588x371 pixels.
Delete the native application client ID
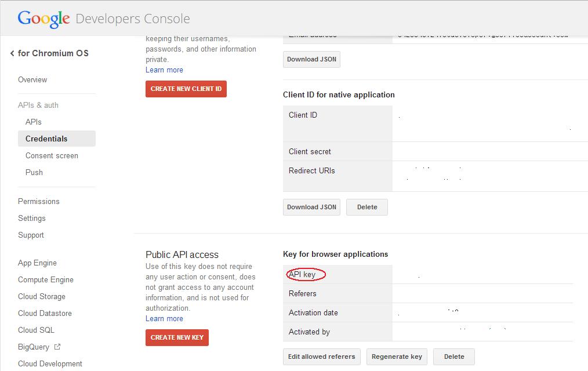click(367, 207)
